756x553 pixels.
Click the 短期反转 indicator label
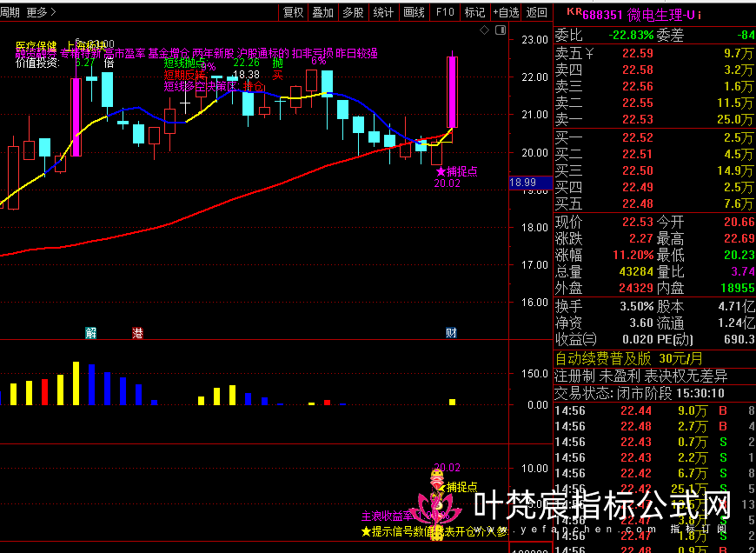(184, 76)
